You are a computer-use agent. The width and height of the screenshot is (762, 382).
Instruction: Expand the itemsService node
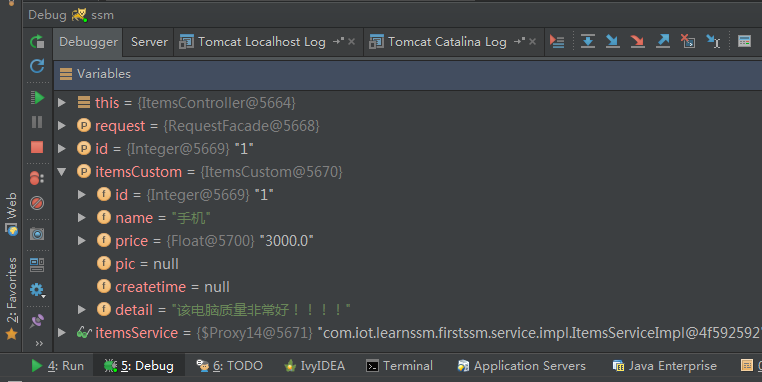[62, 332]
